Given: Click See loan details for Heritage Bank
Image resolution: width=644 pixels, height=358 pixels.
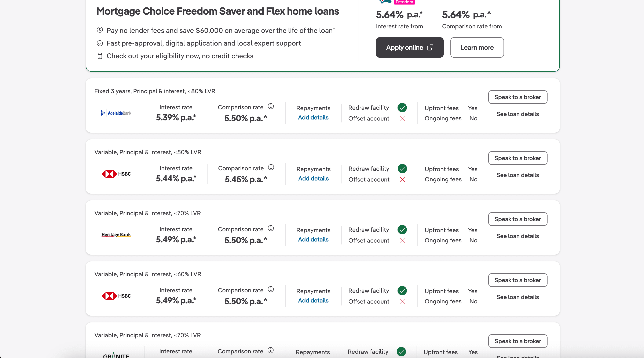Looking at the screenshot, I should pos(517,236).
